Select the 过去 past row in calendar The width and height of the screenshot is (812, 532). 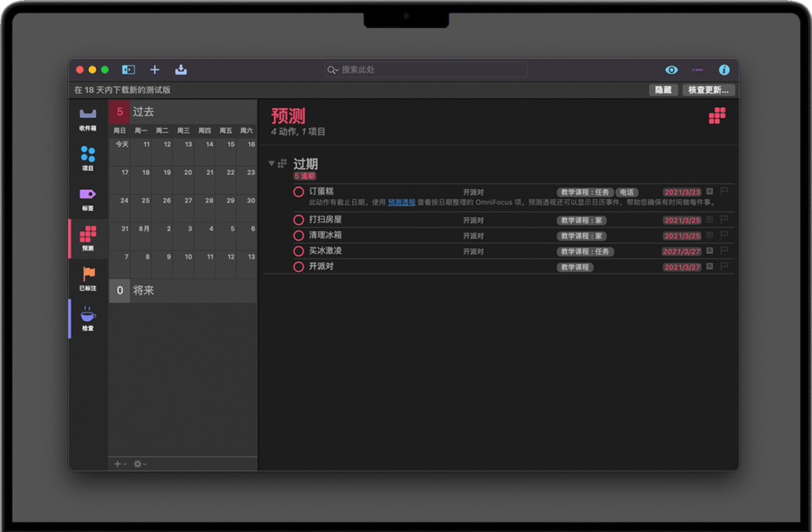pyautogui.click(x=183, y=112)
